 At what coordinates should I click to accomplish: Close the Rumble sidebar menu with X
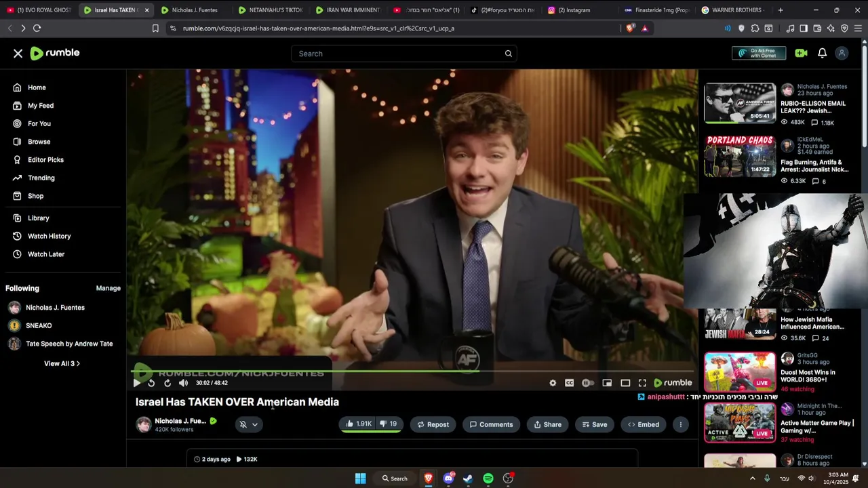coord(18,54)
